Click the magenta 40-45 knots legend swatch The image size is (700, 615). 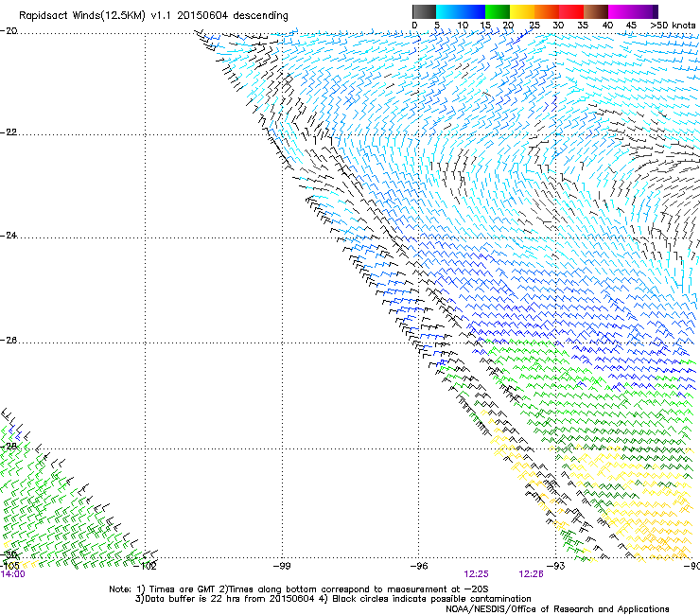coord(621,11)
